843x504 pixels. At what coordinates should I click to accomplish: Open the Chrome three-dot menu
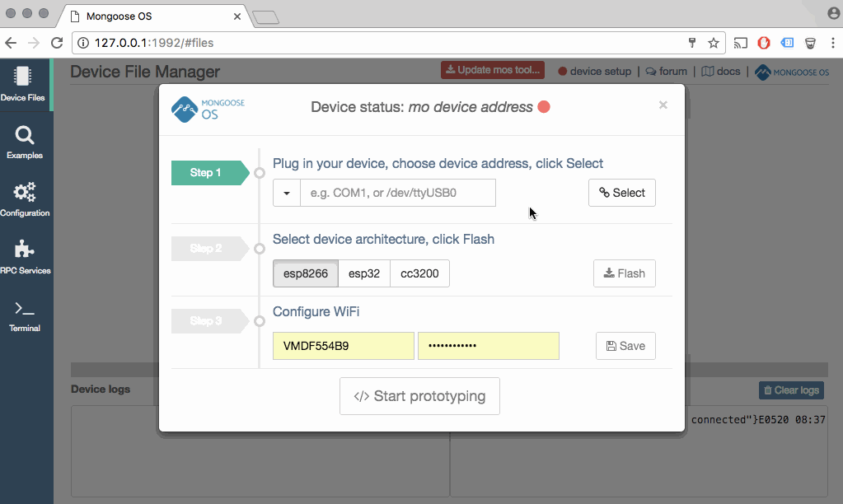coord(833,43)
